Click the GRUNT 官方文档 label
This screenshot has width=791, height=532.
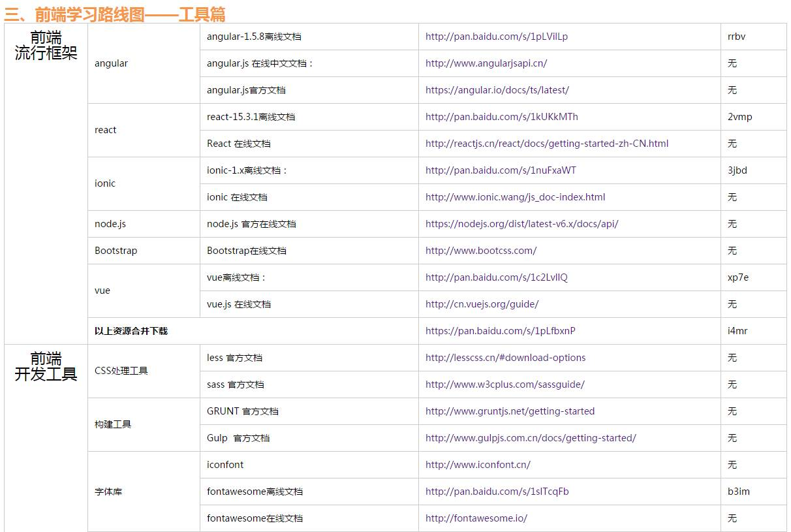243,411
